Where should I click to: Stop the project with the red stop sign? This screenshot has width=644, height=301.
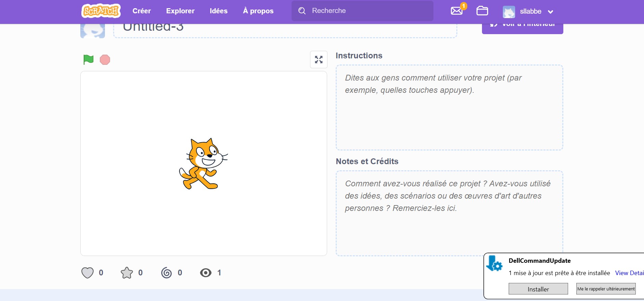coord(105,60)
